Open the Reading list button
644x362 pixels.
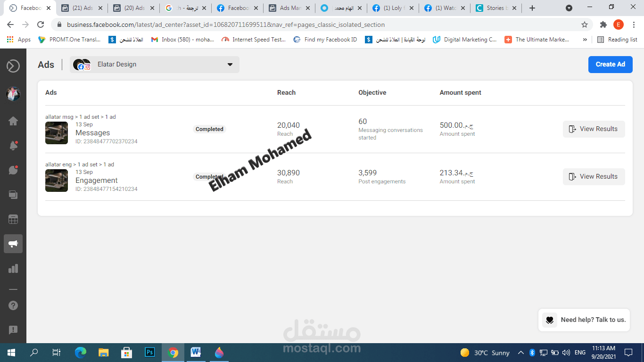click(617, 40)
